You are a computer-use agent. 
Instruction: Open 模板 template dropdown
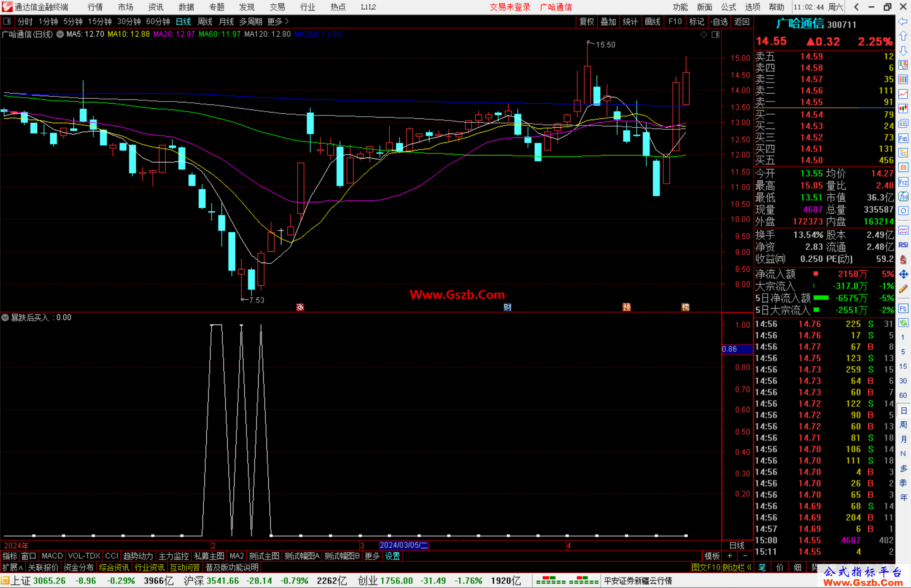coord(712,556)
